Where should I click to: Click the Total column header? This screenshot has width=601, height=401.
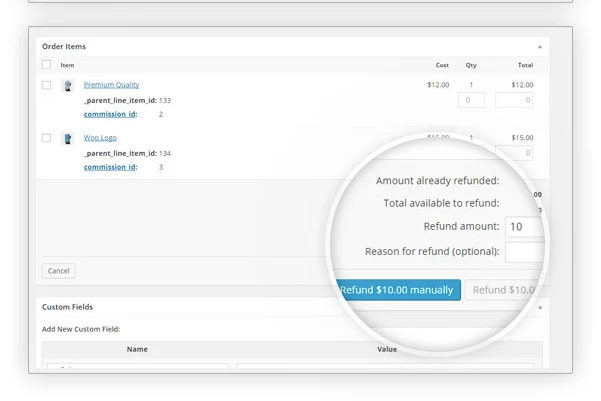[x=525, y=65]
